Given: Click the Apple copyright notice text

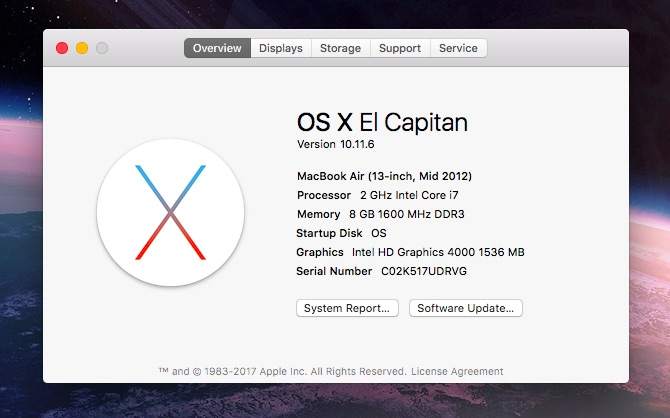Looking at the screenshot, I should coord(282,371).
